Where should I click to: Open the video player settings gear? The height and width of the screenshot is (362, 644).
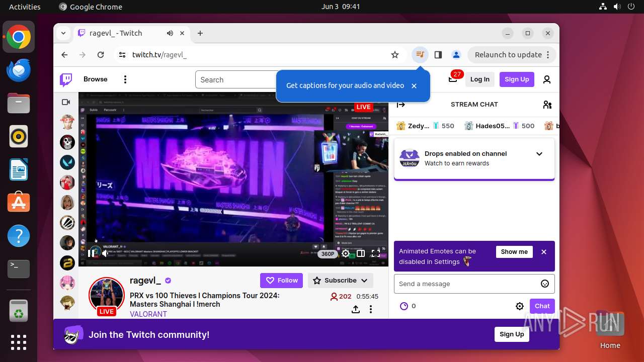[346, 253]
